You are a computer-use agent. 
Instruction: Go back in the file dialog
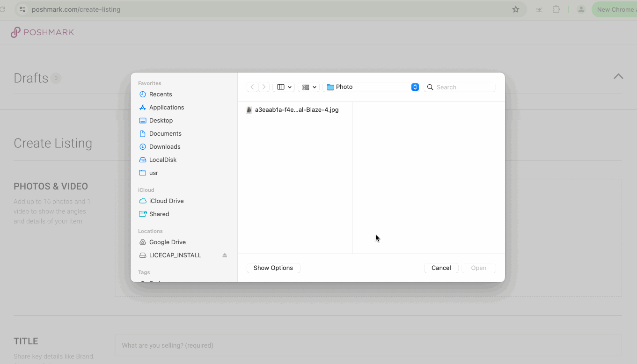pos(252,87)
